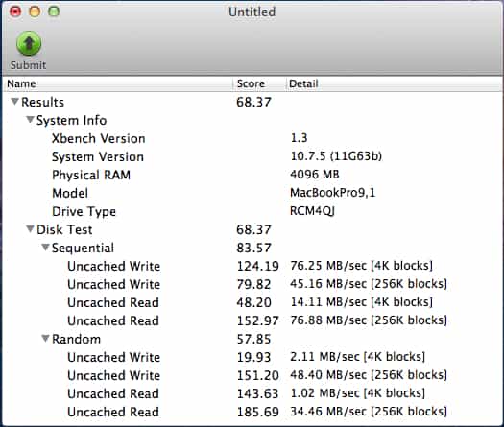Click the green Submit arrow icon
The image size is (504, 427).
pyautogui.click(x=29, y=43)
